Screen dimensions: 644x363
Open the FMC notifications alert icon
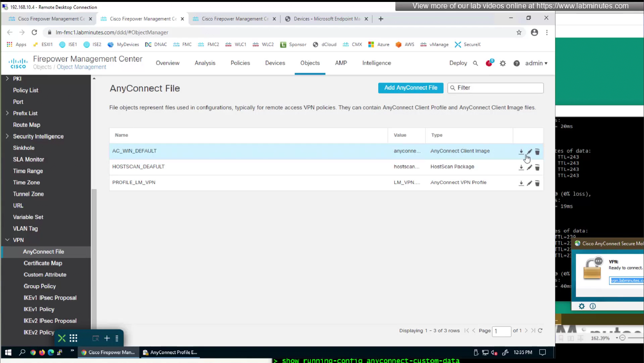(489, 63)
